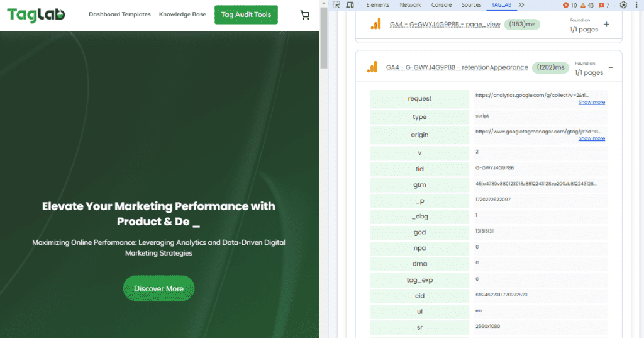
Task: Click the red error count indicator
Action: 570,5
